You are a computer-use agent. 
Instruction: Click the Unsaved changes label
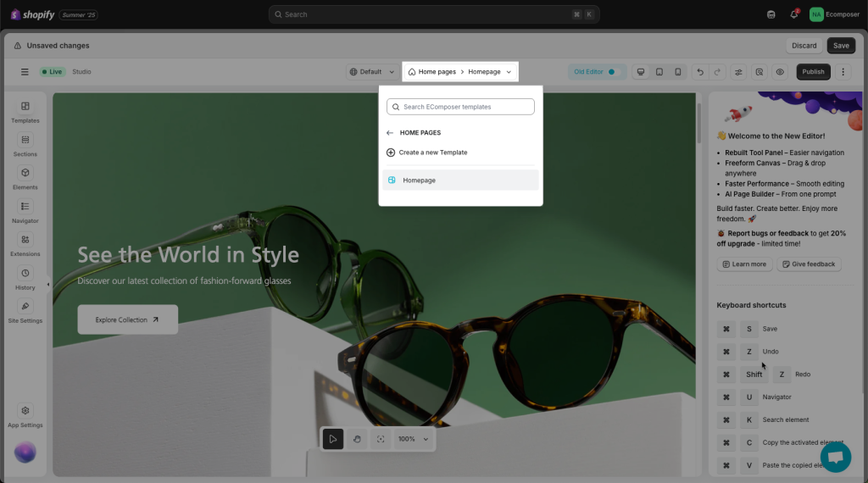tap(58, 46)
